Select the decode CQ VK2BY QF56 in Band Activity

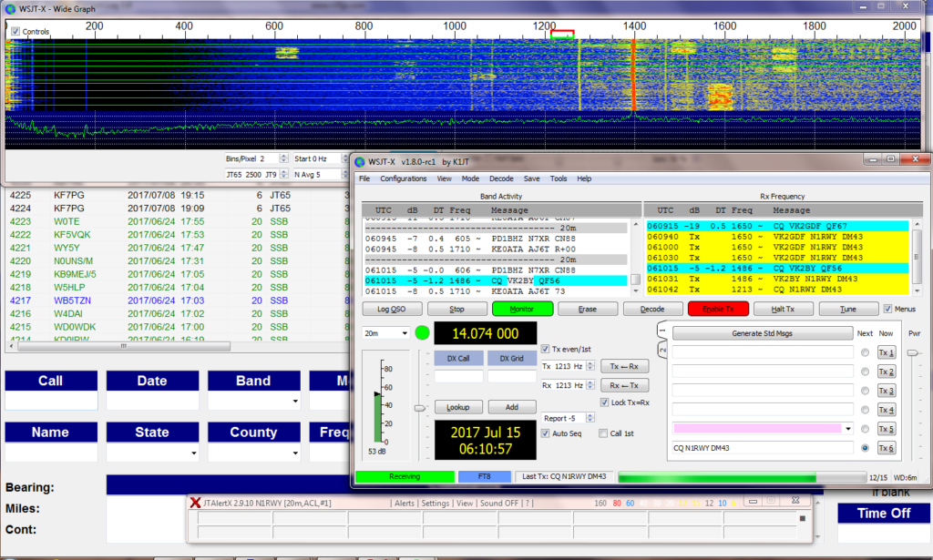(496, 280)
